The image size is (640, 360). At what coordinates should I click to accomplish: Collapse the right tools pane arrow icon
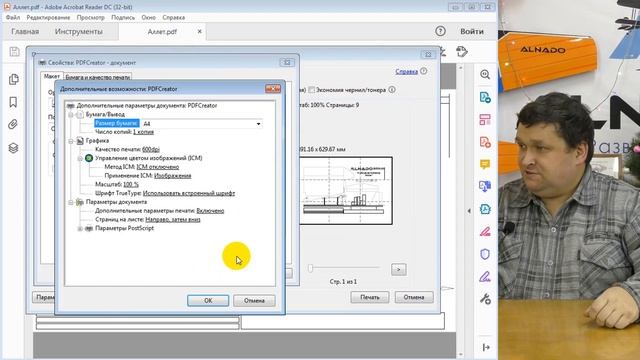point(486,347)
